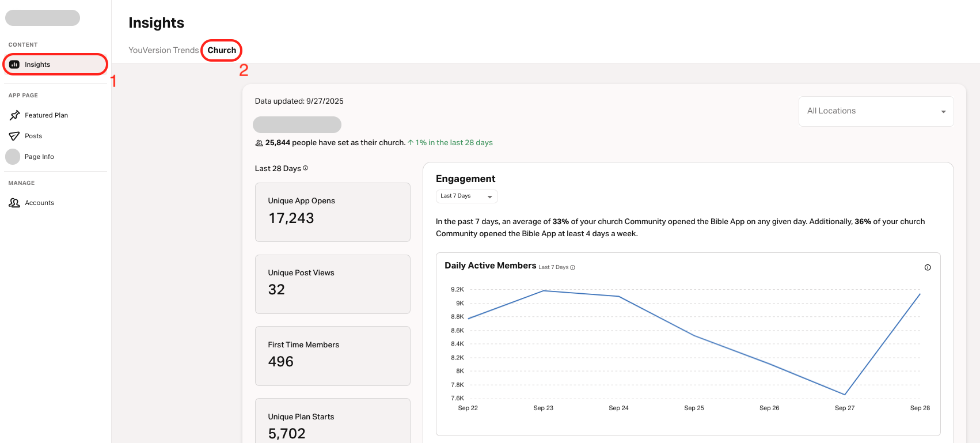The image size is (980, 443).
Task: Open the Posts sidebar link
Action: tap(33, 136)
